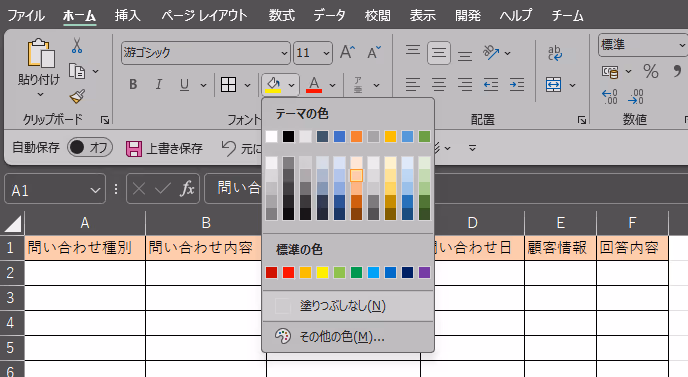Toggle Italic formatting

click(x=159, y=84)
